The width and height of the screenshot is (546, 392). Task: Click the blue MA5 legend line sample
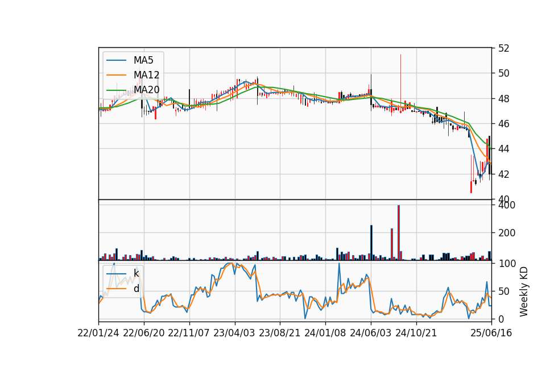(116, 60)
